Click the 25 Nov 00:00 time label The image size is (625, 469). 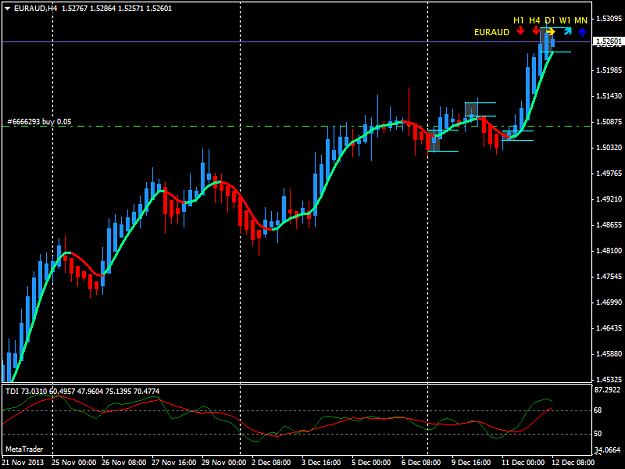click(74, 463)
